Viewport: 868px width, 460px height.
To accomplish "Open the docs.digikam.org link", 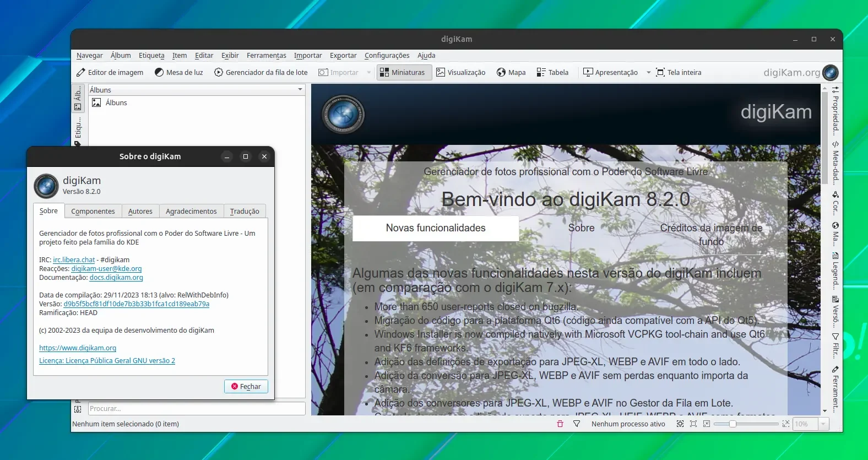I will [x=116, y=278].
